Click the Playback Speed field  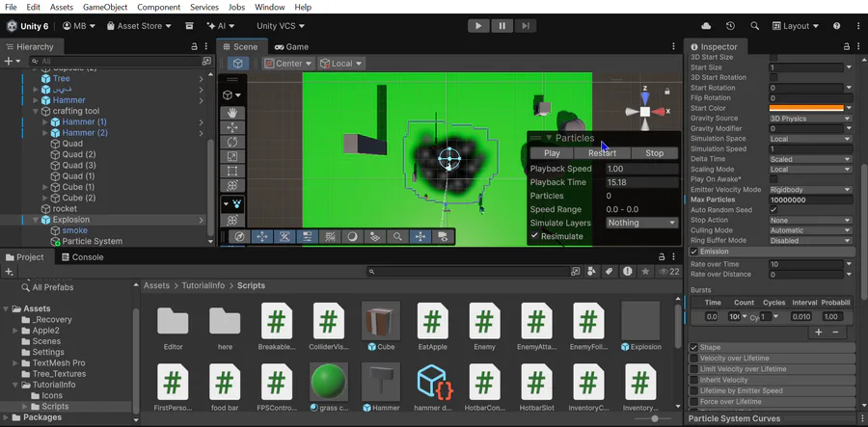pos(641,169)
